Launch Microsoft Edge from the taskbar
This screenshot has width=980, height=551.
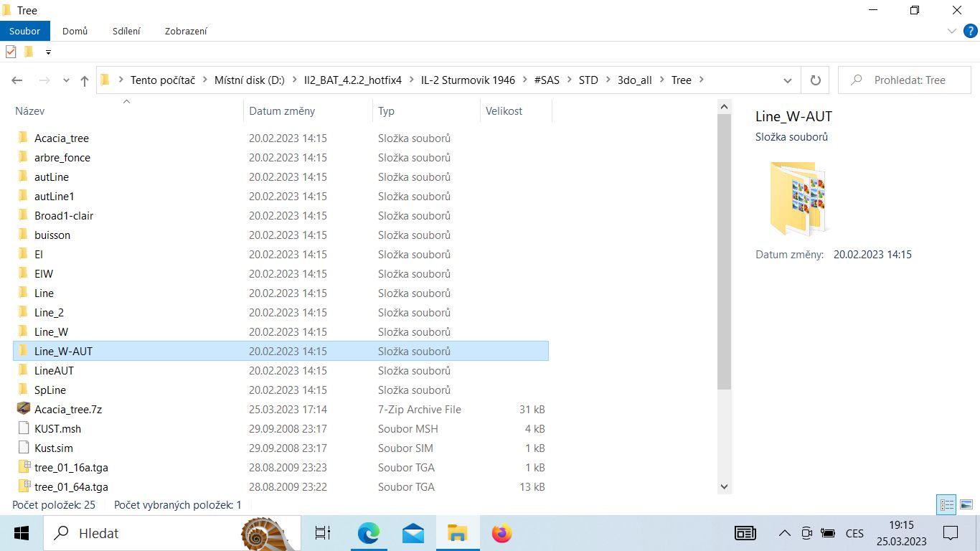click(368, 533)
